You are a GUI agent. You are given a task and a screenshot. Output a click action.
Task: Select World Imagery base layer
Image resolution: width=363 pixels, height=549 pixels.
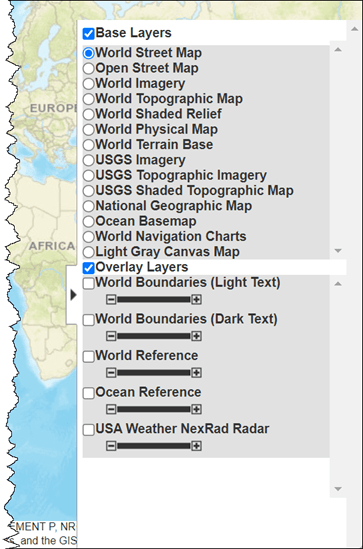(89, 84)
